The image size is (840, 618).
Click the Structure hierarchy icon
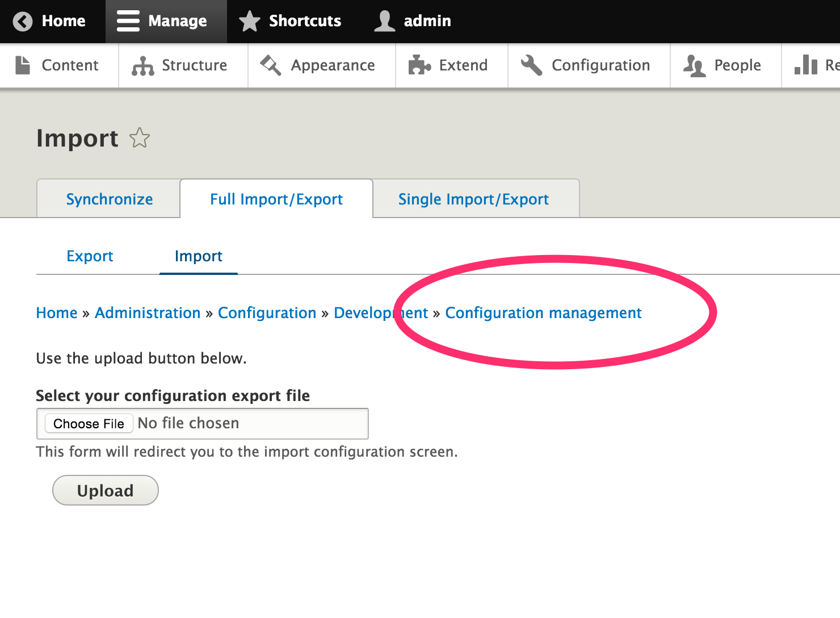pos(143,66)
